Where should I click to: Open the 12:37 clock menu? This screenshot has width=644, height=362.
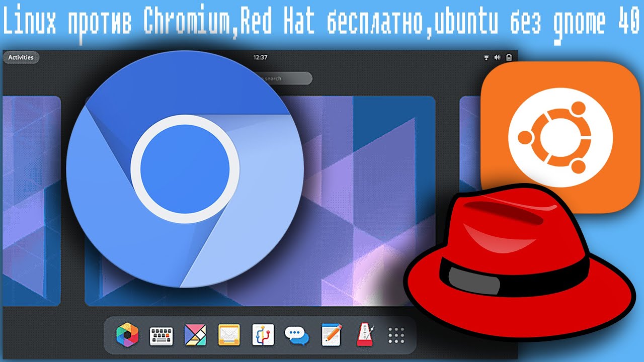click(x=260, y=57)
